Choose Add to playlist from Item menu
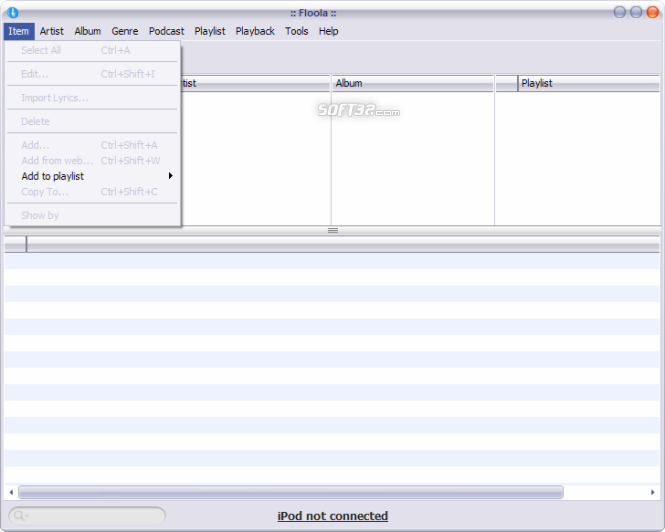The width and height of the screenshot is (665, 532). tap(53, 176)
